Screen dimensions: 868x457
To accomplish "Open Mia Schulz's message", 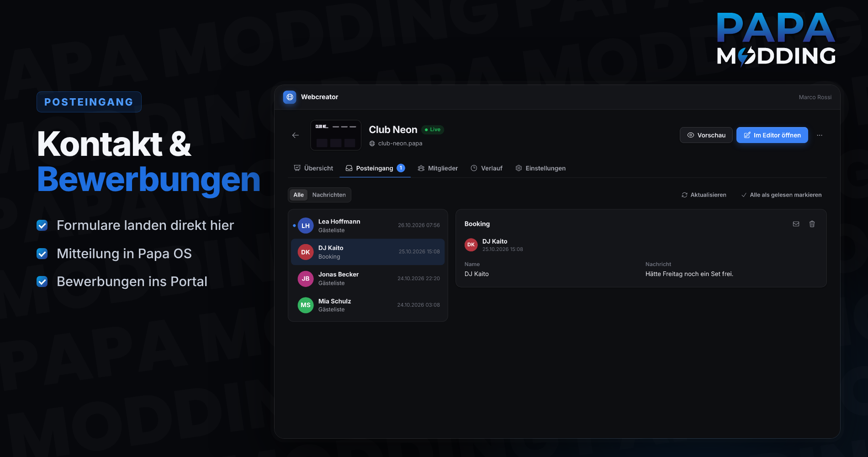I will click(x=368, y=305).
